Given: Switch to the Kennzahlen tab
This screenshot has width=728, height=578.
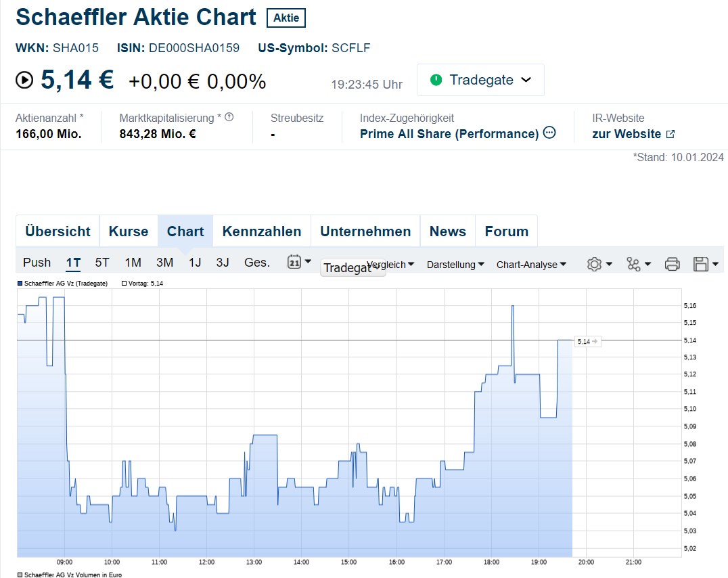Looking at the screenshot, I should coord(262,231).
